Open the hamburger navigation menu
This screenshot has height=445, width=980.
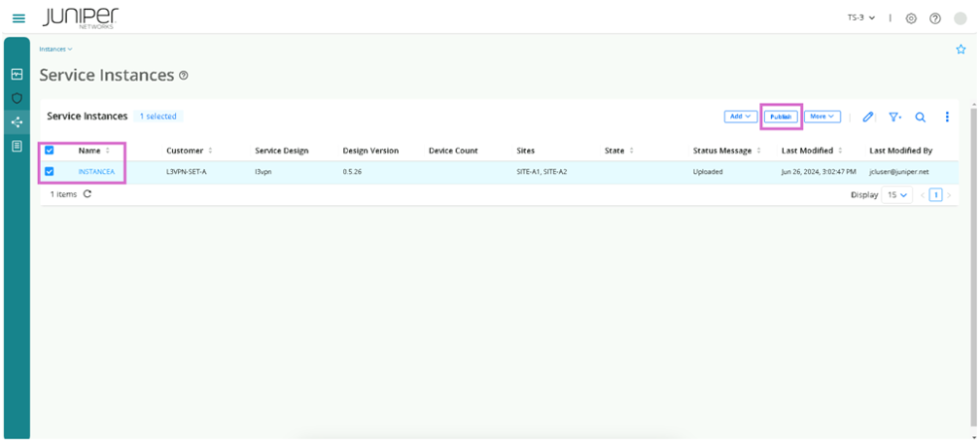[x=18, y=18]
